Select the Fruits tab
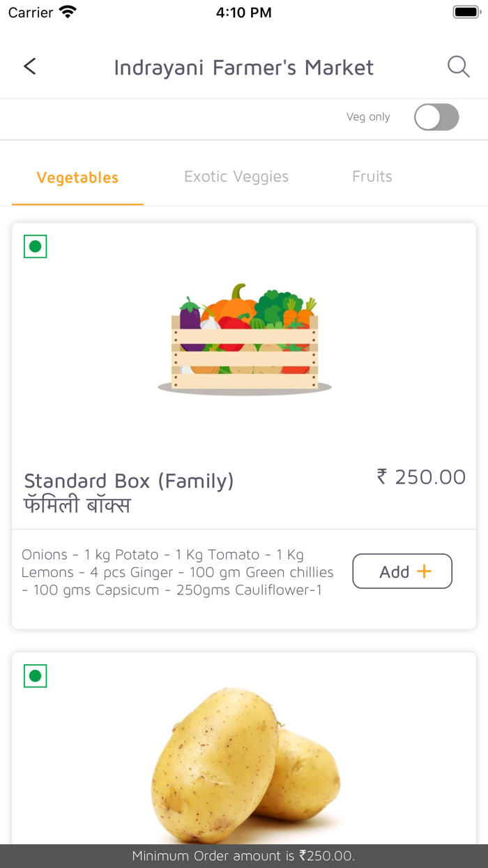 coord(372,177)
